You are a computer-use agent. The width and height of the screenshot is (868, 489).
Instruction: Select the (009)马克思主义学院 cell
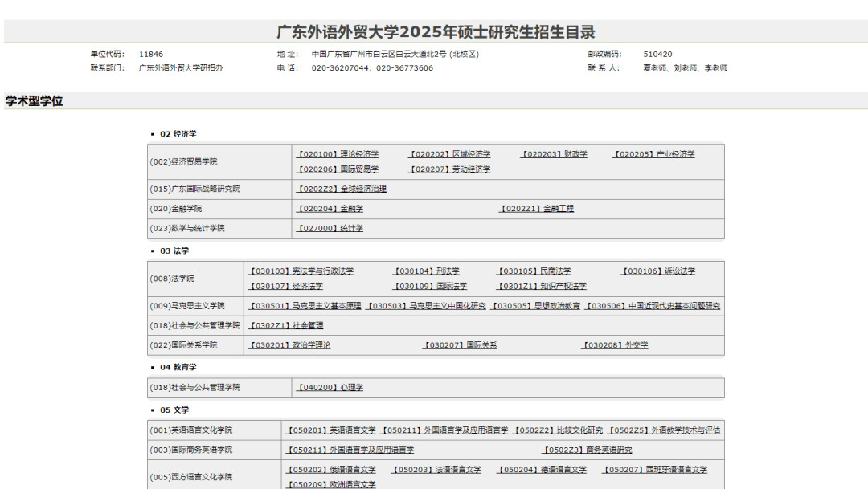point(196,306)
